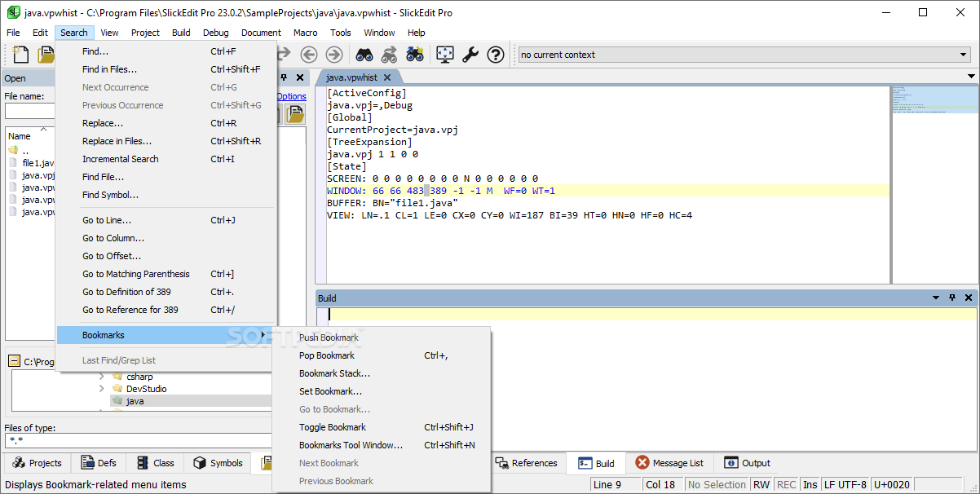Click LF UTF-8 encoding indicator
The image size is (980, 494).
coord(845,484)
